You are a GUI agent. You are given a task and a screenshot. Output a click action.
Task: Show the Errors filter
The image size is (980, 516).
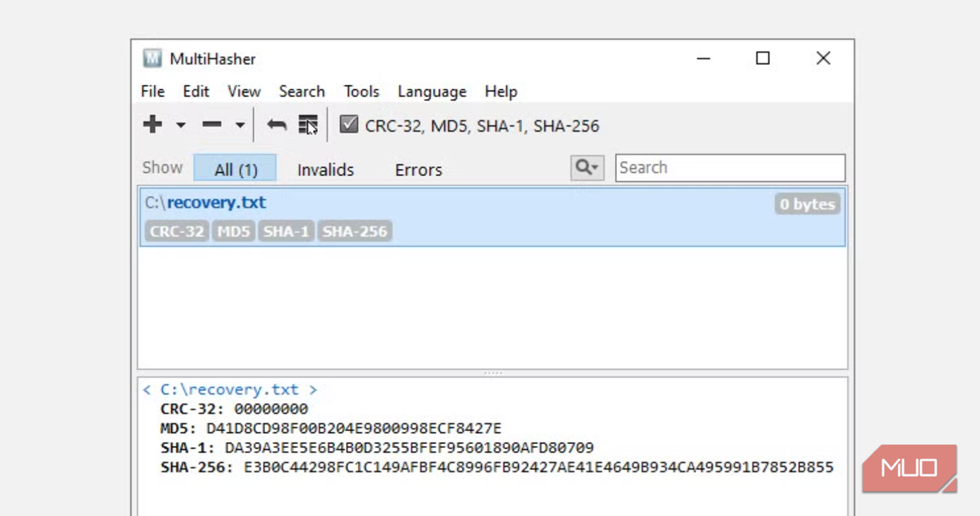418,170
